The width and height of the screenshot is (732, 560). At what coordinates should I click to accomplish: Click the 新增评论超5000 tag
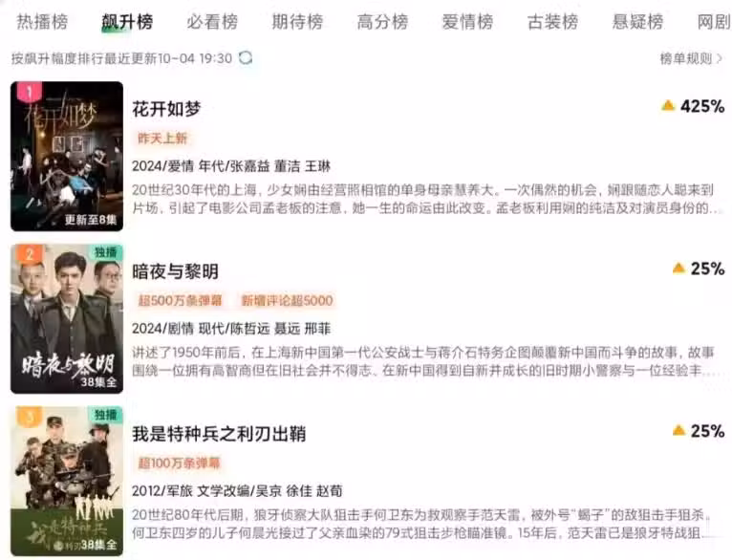[x=287, y=300]
